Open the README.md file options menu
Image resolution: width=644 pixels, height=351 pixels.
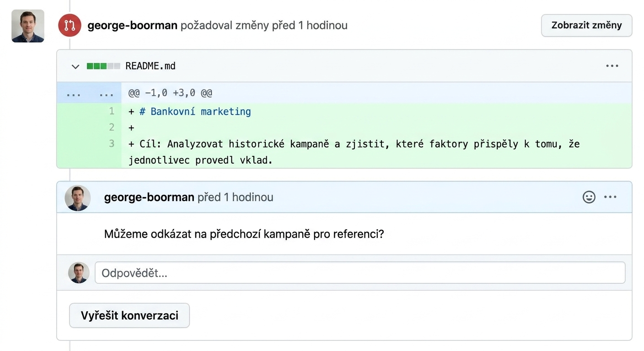pyautogui.click(x=612, y=66)
